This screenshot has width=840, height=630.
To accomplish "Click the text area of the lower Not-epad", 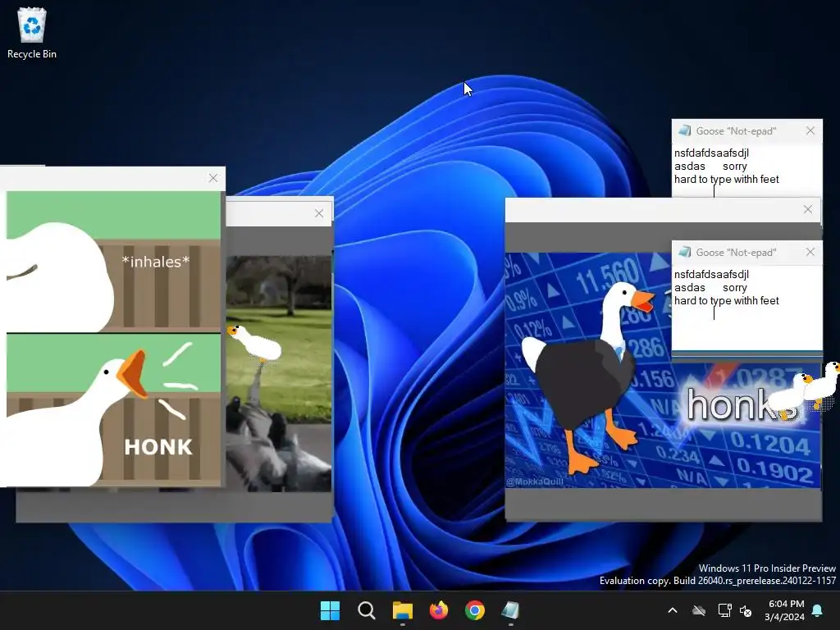I will click(x=746, y=308).
